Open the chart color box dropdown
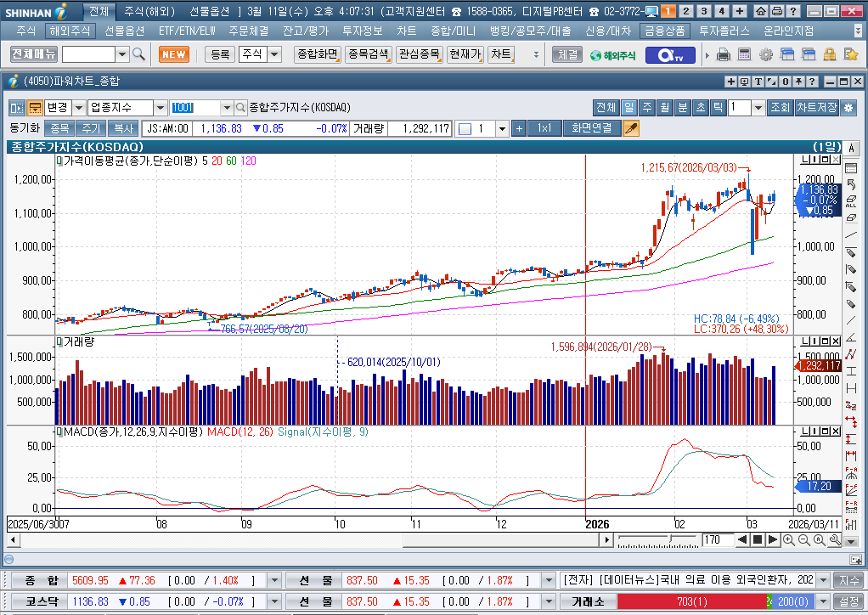 (502, 128)
